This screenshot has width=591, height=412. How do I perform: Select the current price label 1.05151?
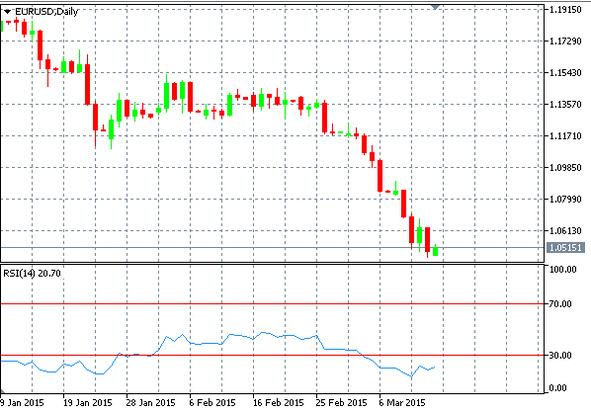pos(566,248)
